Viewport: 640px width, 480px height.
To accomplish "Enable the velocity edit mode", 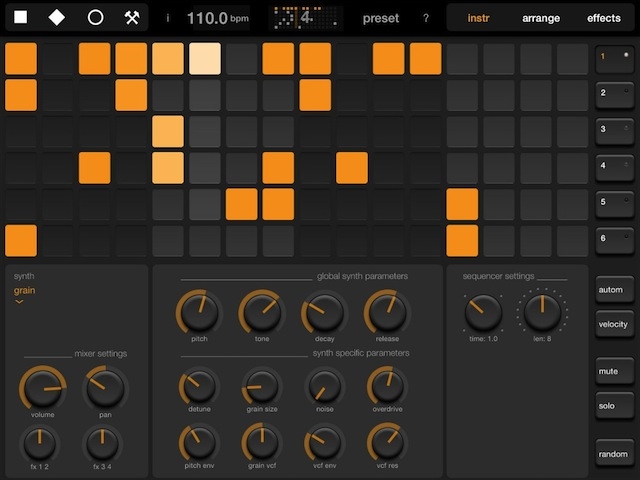I will coord(613,324).
